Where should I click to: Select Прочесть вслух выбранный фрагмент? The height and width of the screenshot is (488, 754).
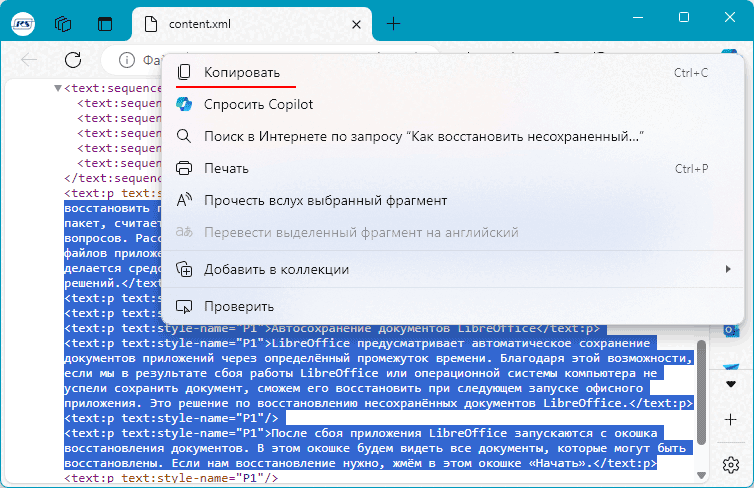[452, 200]
